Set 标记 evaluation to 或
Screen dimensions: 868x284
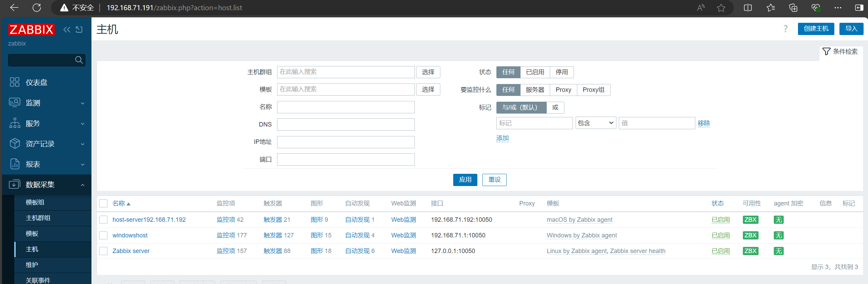(555, 107)
